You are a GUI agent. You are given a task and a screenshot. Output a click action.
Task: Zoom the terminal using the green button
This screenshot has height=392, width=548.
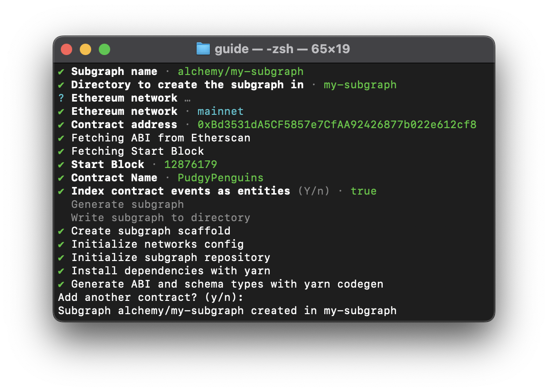104,49
